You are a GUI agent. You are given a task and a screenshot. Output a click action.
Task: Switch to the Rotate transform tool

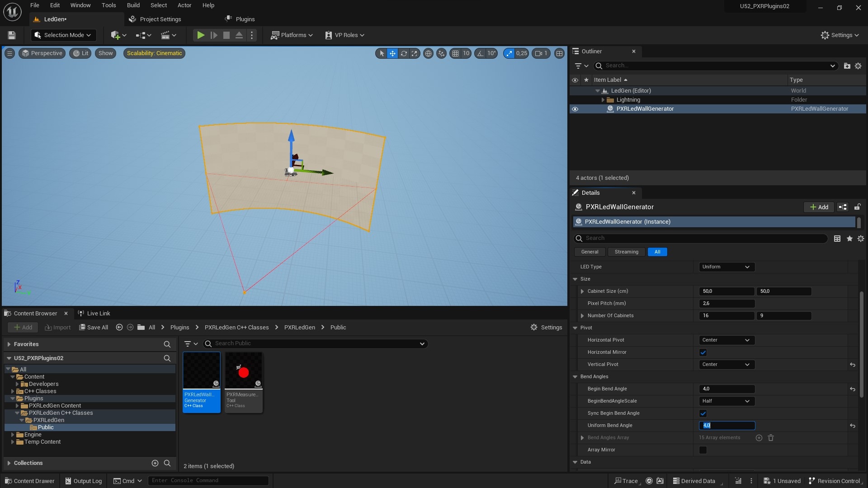coord(404,53)
